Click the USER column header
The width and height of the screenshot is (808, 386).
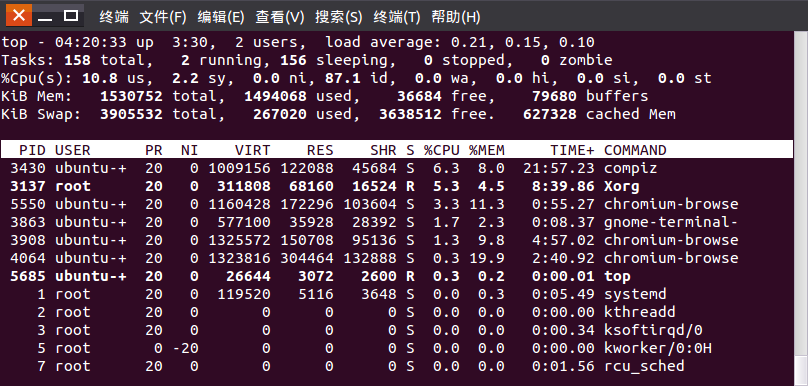[x=73, y=150]
